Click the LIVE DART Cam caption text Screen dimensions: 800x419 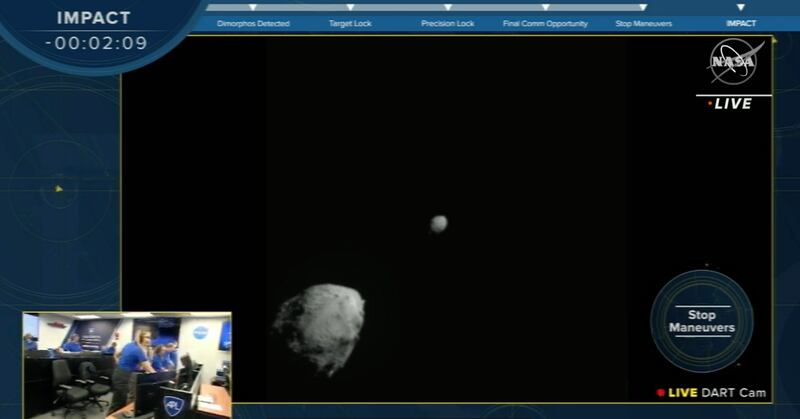tap(717, 393)
